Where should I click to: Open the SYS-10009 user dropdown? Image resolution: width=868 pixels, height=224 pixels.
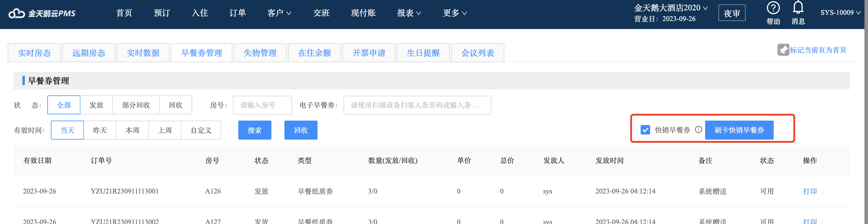pyautogui.click(x=841, y=13)
